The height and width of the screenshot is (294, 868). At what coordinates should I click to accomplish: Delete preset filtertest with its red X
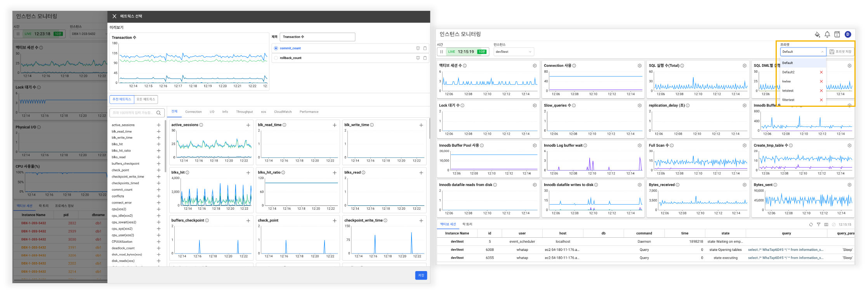coord(821,100)
